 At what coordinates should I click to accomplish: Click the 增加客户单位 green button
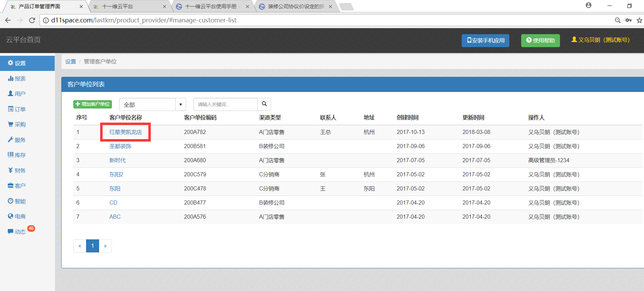point(93,104)
